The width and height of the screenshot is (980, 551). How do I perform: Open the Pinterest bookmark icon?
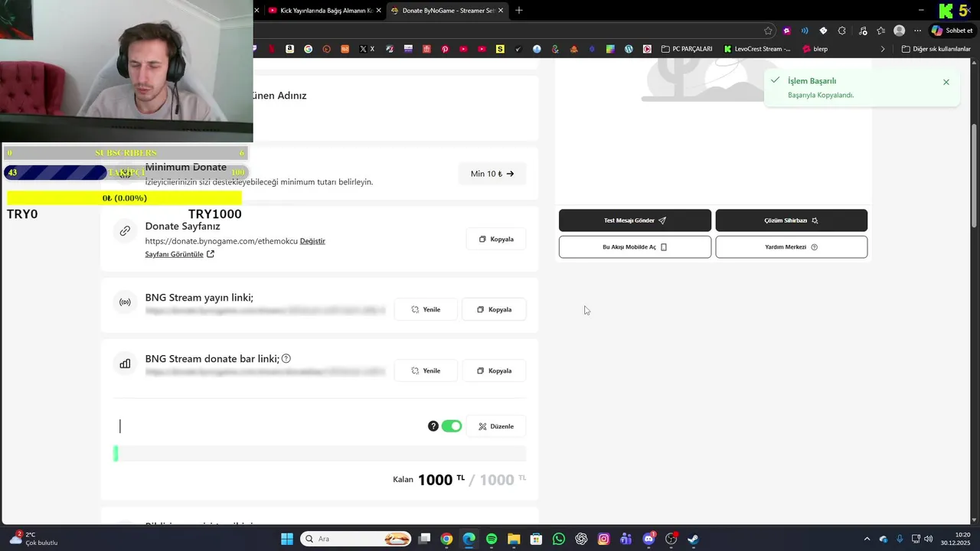pos(445,49)
